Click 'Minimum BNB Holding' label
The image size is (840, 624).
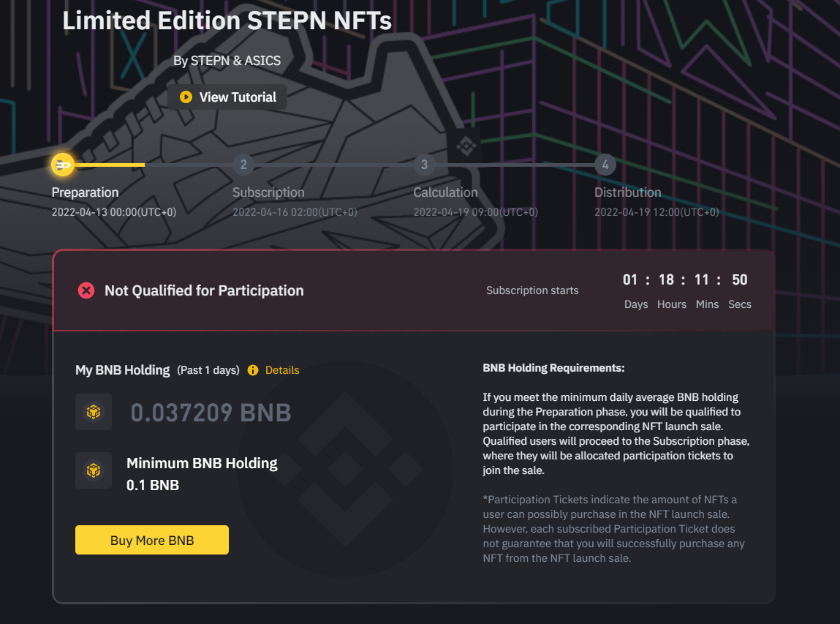[202, 463]
